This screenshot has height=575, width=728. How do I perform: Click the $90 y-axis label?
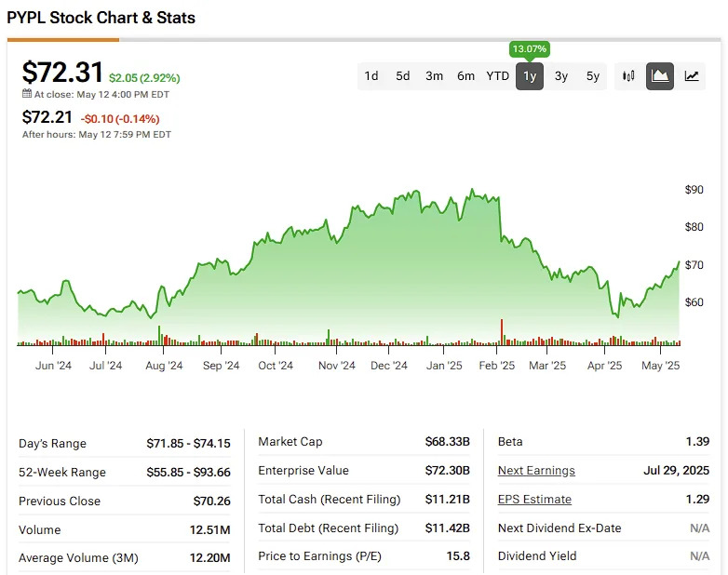[x=694, y=190]
